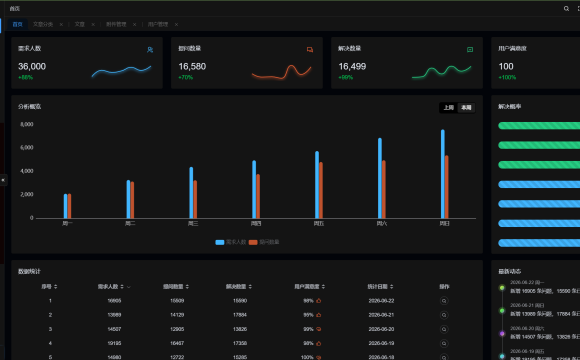Screen dimensions: 580x360
Task: Close the 文章分类 tab
Action: pos(61,24)
